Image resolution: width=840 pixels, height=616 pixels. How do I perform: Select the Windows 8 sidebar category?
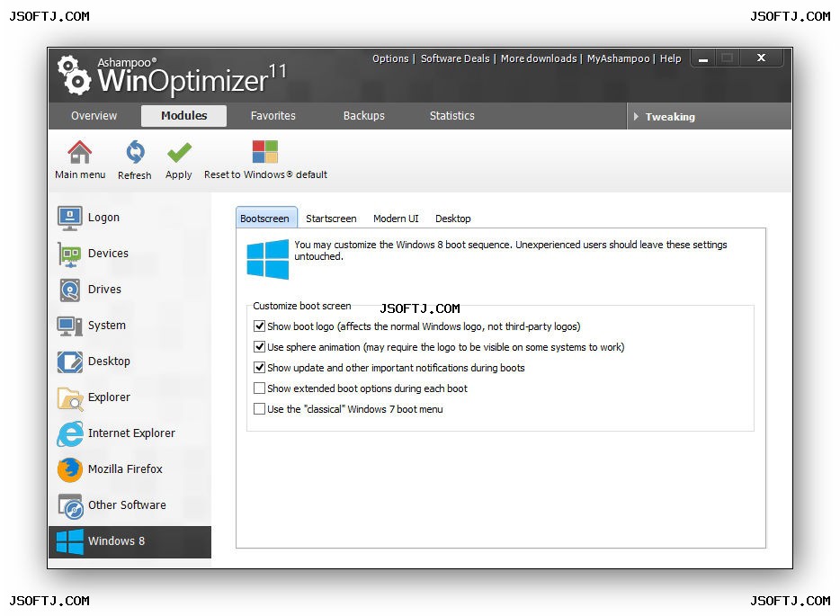pyautogui.click(x=130, y=541)
